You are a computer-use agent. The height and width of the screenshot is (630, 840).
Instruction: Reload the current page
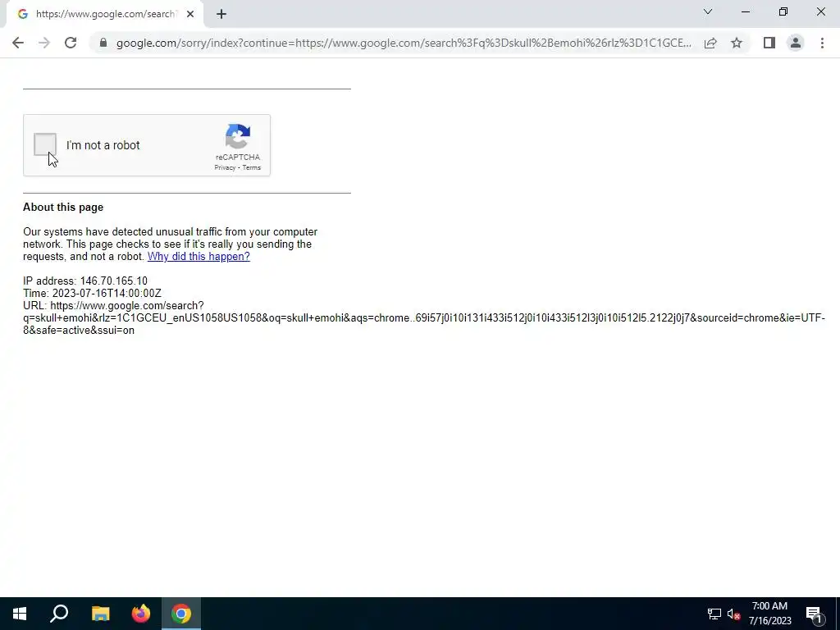(x=71, y=43)
